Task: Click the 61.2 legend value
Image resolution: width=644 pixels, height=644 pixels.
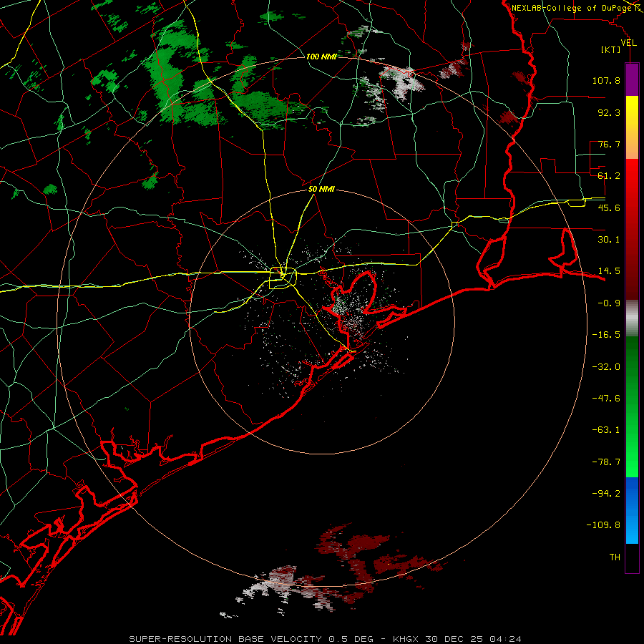Action: [609, 176]
